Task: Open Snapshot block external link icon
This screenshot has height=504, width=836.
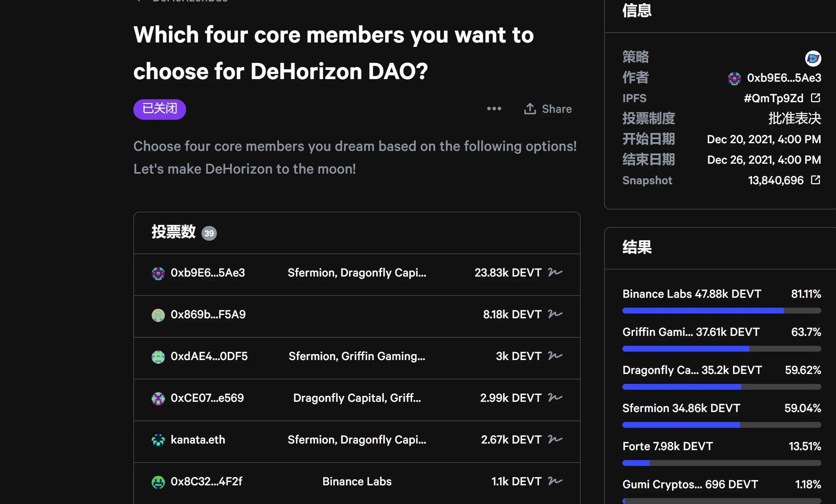Action: tap(815, 180)
